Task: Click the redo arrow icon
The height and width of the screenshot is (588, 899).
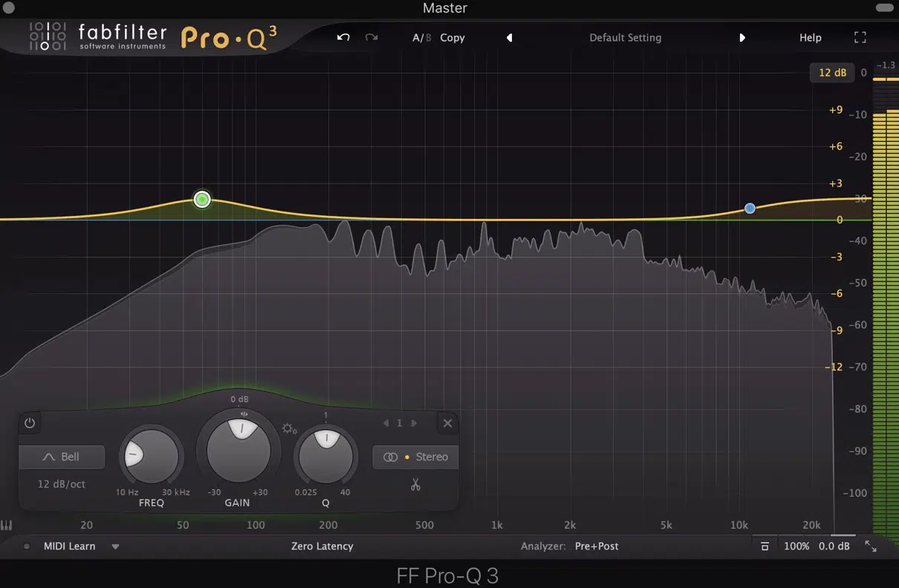Action: (x=371, y=37)
